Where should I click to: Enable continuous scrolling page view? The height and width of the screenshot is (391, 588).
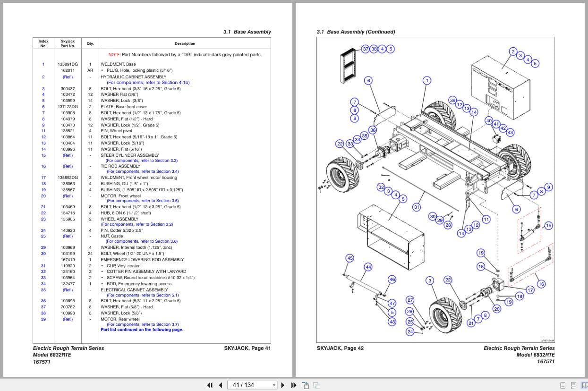pyautogui.click(x=573, y=385)
